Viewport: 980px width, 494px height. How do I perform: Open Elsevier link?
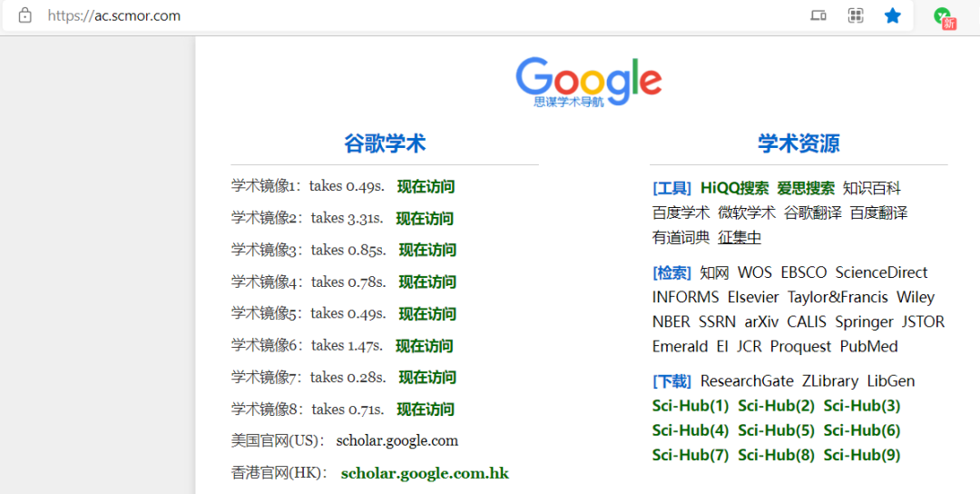click(753, 297)
